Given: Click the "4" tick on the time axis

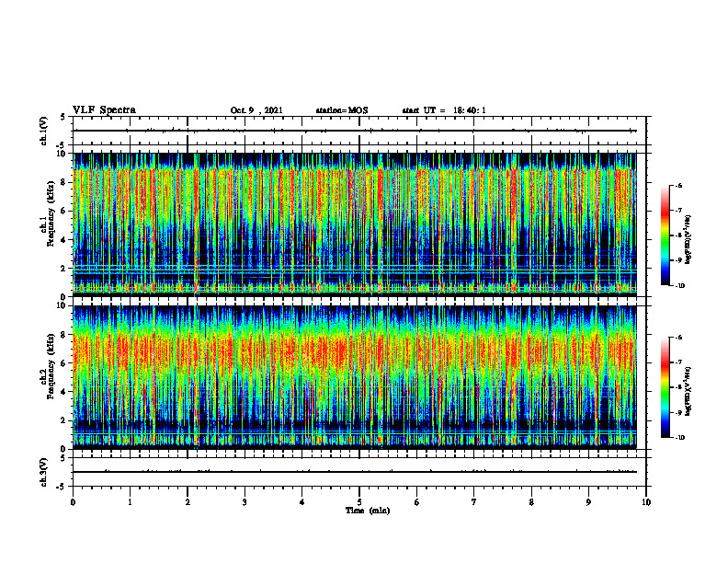Looking at the screenshot, I should point(301,502).
